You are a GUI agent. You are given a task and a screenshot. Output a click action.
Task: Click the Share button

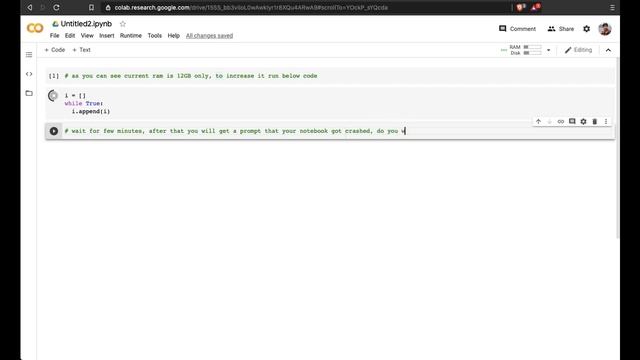pyautogui.click(x=561, y=29)
